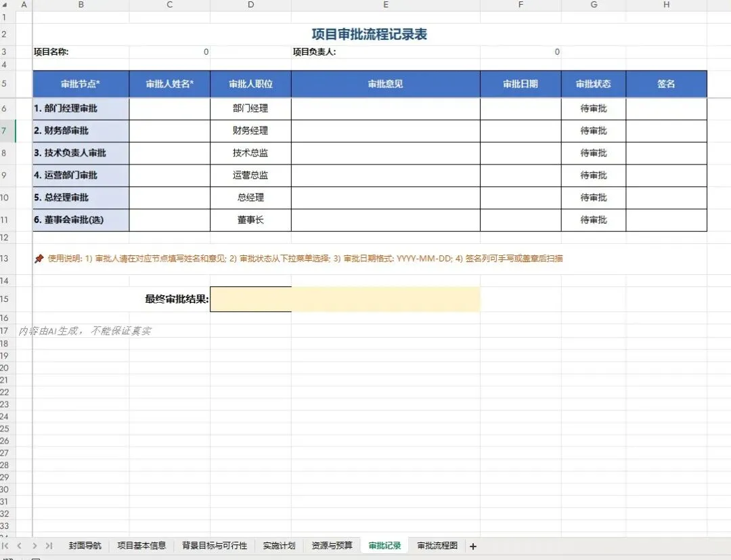Open the 背景目标与可行性 sheet tab
Viewport: 731px width, 560px height.
tap(215, 546)
